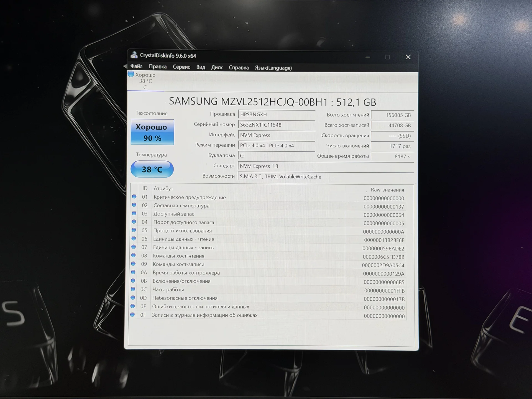Open the Диск menu
Screen dimensions: 532x399
point(217,67)
